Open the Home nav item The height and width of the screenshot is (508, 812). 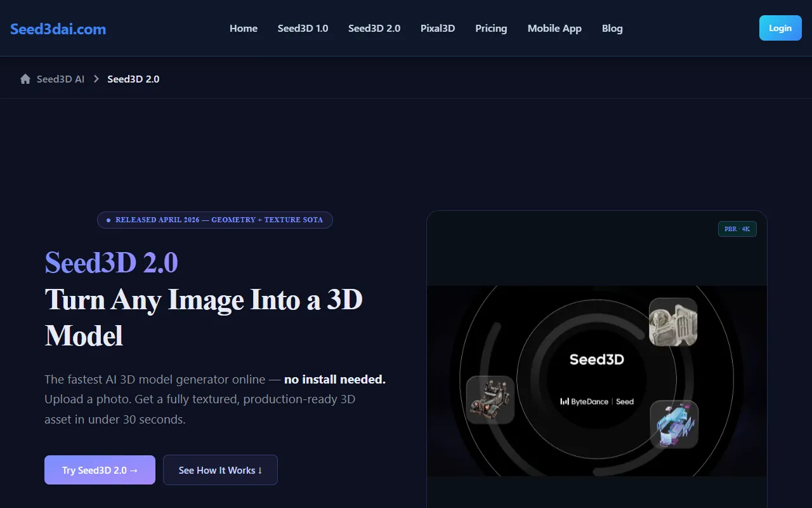coord(244,28)
